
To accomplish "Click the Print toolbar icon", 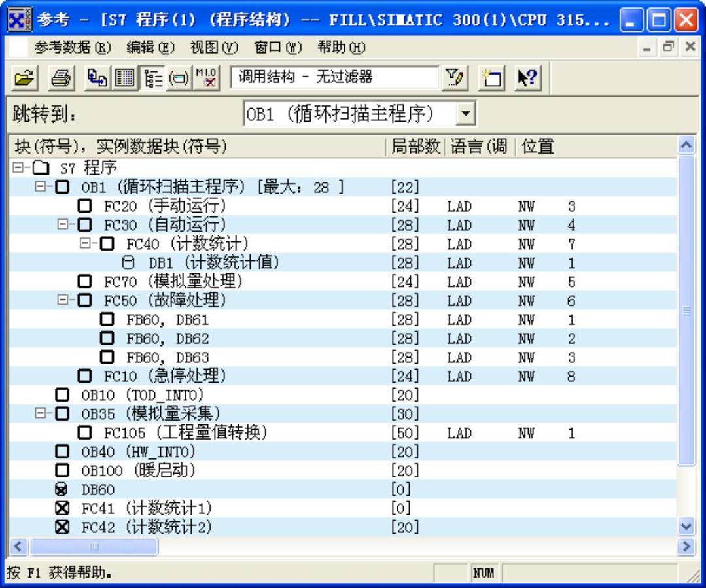I will point(61,78).
